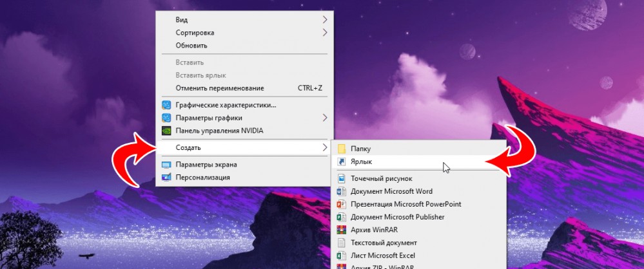Select Отменить переименование
The width and height of the screenshot is (644, 269).
pyautogui.click(x=244, y=88)
